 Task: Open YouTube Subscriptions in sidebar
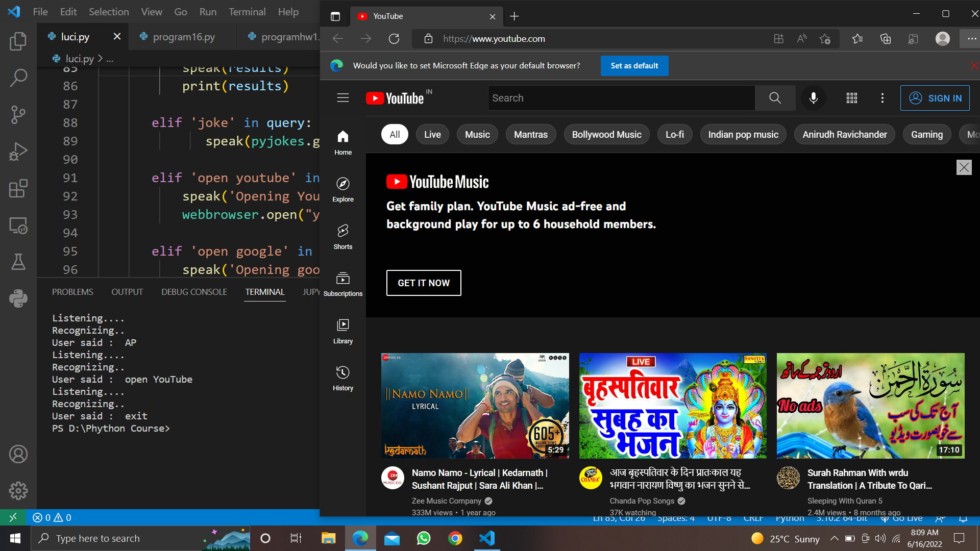343,284
